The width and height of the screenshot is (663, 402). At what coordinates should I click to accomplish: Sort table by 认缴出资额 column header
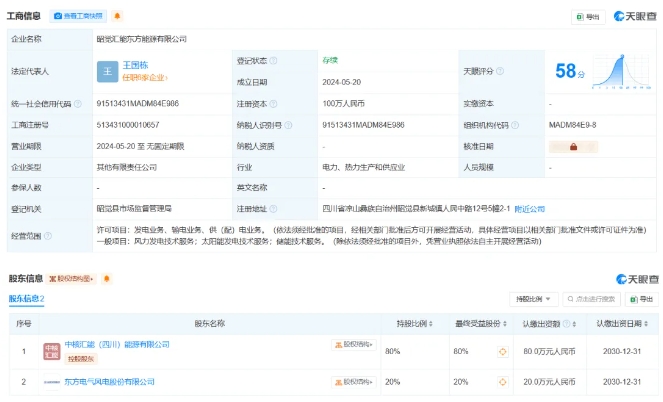[x=547, y=324]
